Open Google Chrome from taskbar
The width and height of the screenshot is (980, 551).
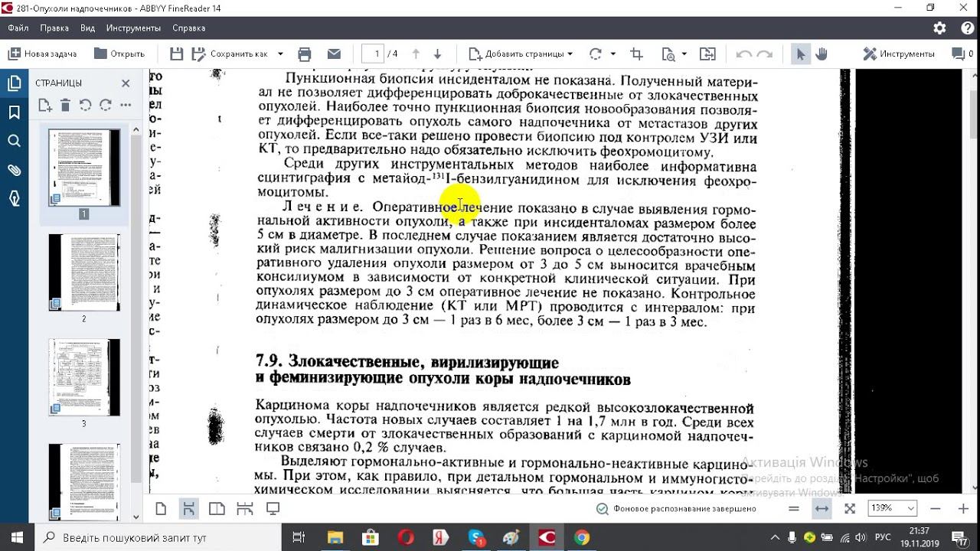coord(582,537)
